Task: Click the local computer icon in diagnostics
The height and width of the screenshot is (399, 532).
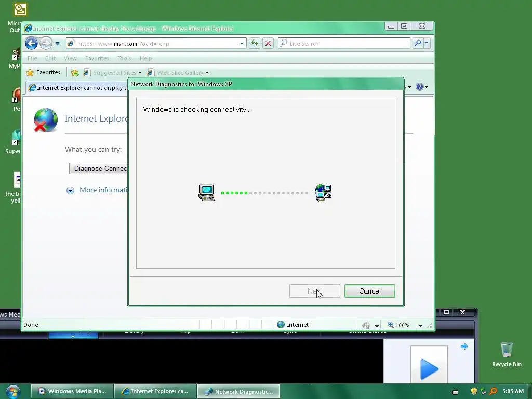Action: pyautogui.click(x=207, y=192)
